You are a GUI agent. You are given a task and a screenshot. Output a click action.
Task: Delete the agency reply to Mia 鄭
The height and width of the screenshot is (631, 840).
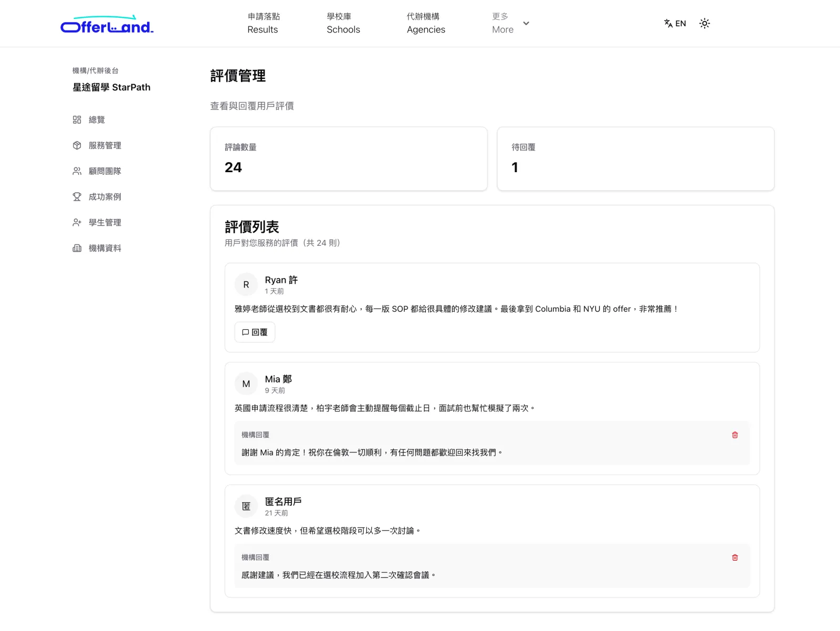coord(735,435)
